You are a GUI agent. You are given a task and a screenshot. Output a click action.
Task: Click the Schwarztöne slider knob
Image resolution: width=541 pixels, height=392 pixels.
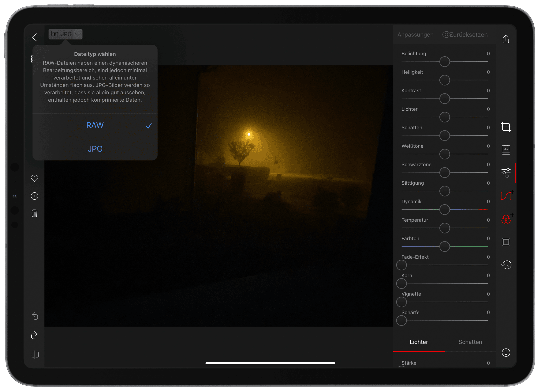[445, 173]
